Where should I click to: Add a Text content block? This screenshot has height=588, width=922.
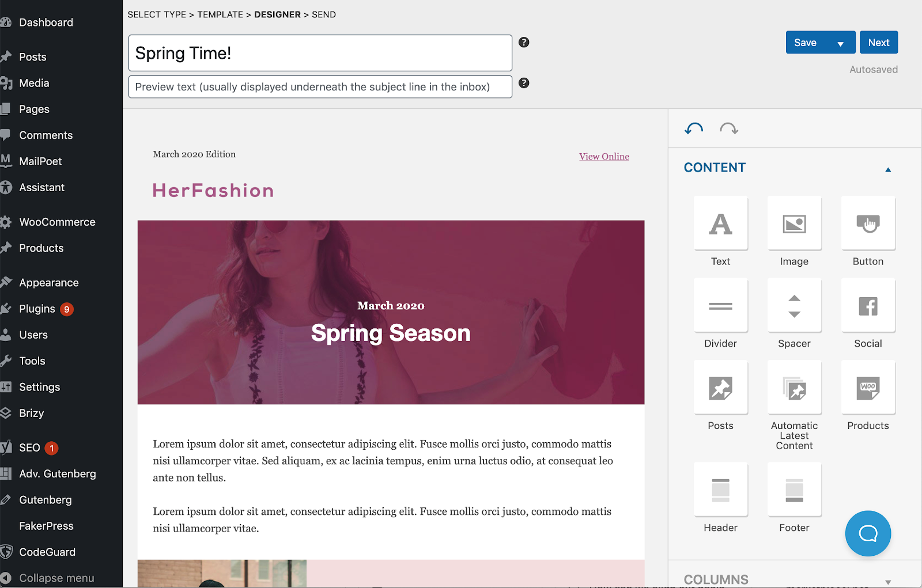pyautogui.click(x=720, y=223)
